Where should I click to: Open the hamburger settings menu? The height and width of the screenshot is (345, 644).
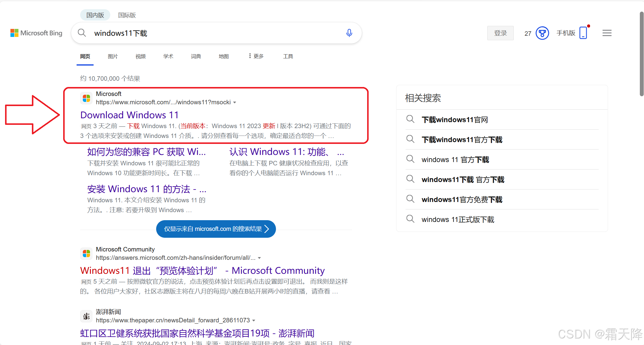[607, 33]
